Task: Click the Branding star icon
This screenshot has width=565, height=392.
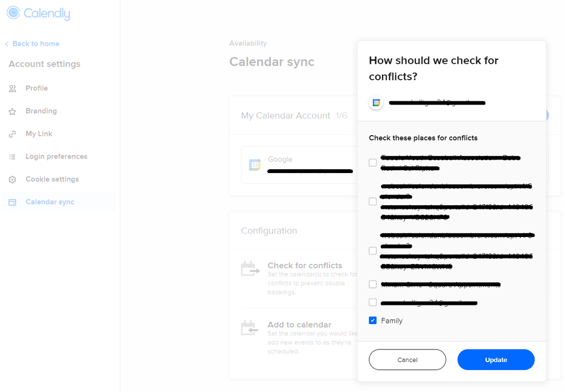Action: [x=12, y=111]
